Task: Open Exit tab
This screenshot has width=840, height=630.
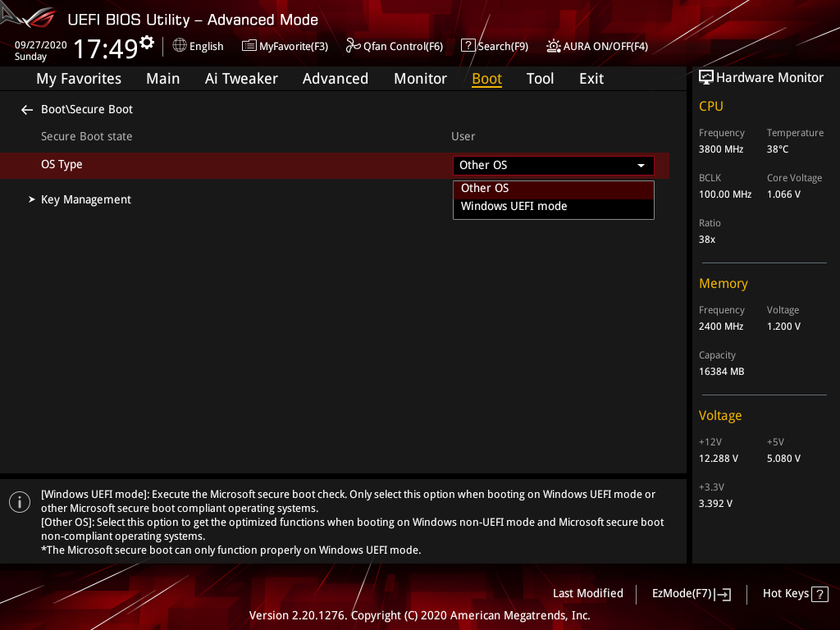Action: click(x=591, y=79)
